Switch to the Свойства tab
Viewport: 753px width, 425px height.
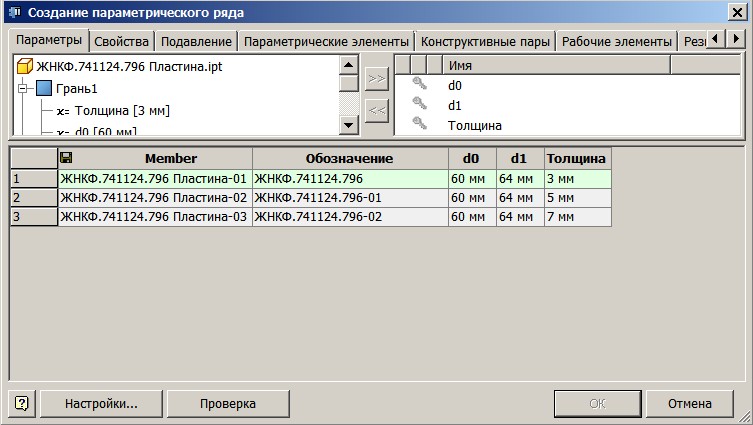click(x=122, y=41)
